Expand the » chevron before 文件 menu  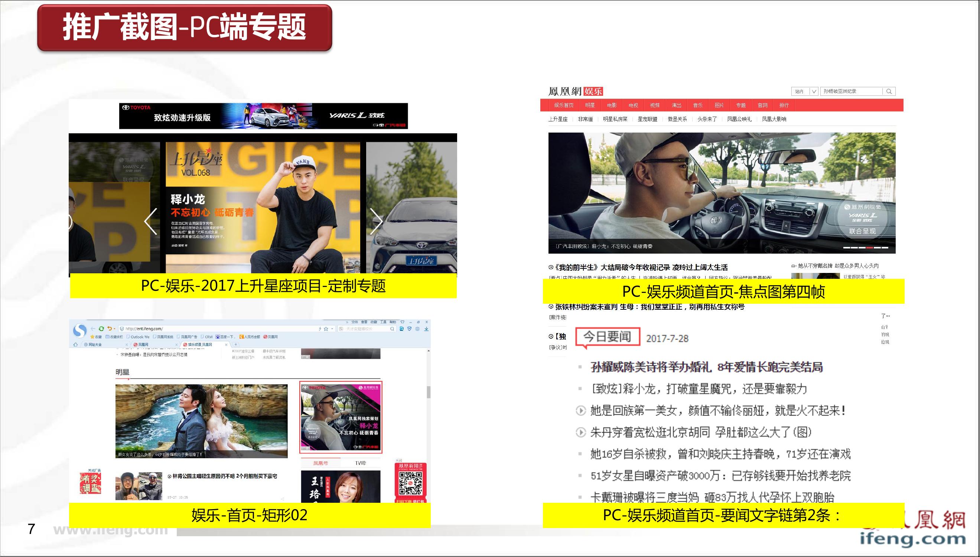[x=347, y=322]
